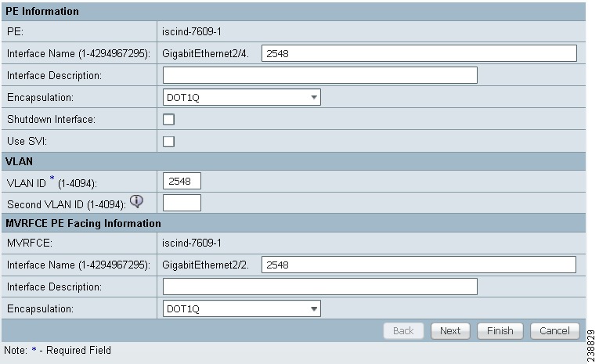This screenshot has width=599, height=364.
Task: Click the PE Interface Description field
Action: [x=320, y=75]
